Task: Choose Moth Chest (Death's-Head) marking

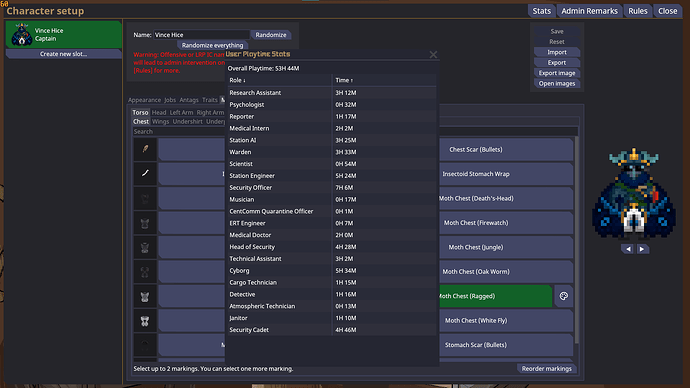Action: coord(506,198)
